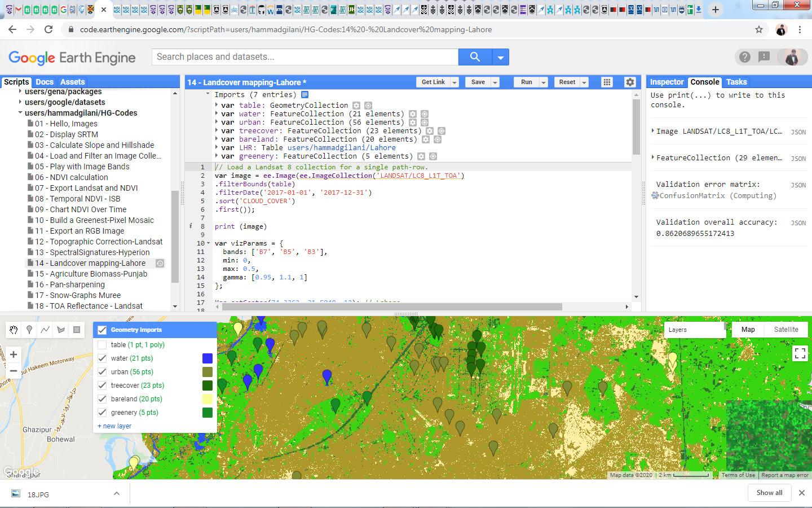Uncheck the water layer checkbox

(x=102, y=358)
